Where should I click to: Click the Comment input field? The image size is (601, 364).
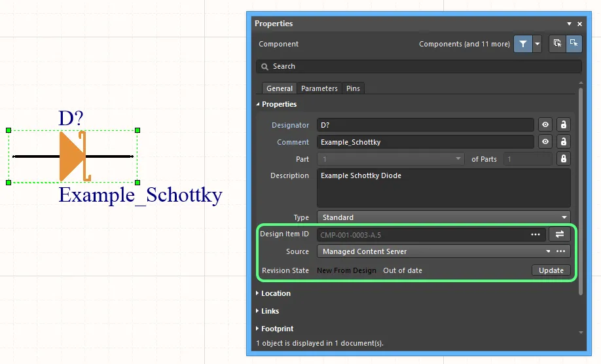[426, 142]
